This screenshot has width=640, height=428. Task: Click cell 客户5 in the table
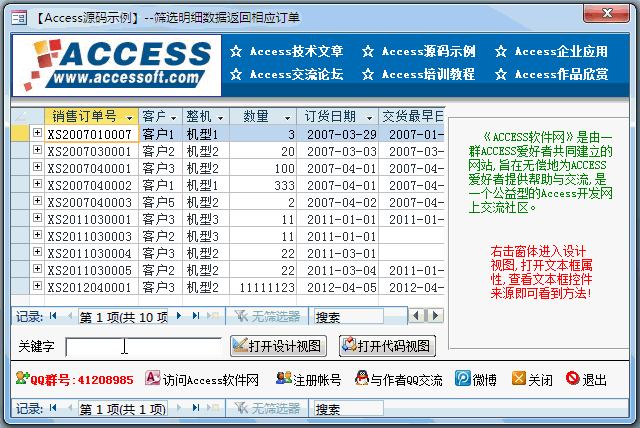[x=159, y=202]
